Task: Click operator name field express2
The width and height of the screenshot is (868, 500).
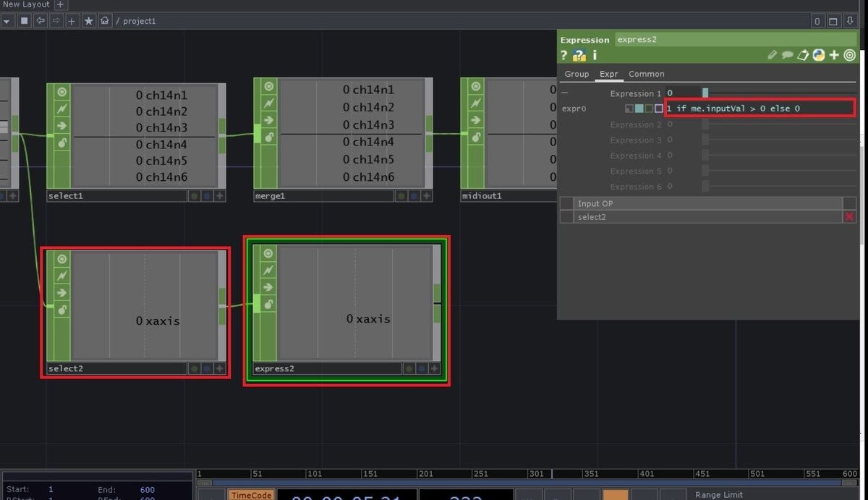Action: 734,40
